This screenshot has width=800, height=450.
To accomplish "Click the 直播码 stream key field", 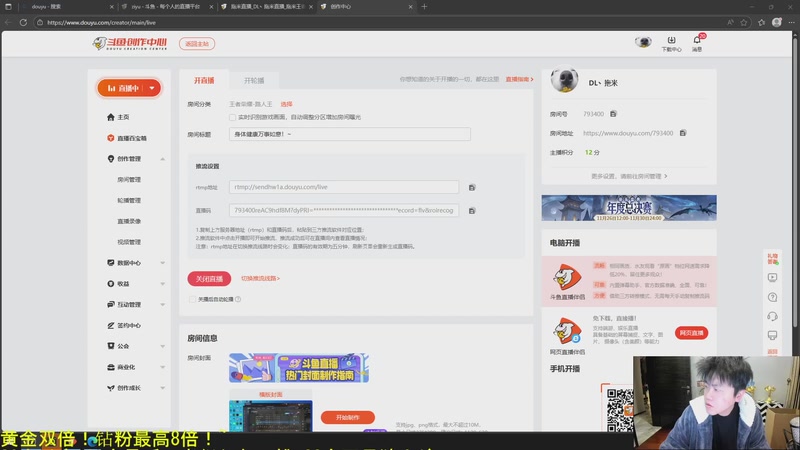I will (344, 210).
